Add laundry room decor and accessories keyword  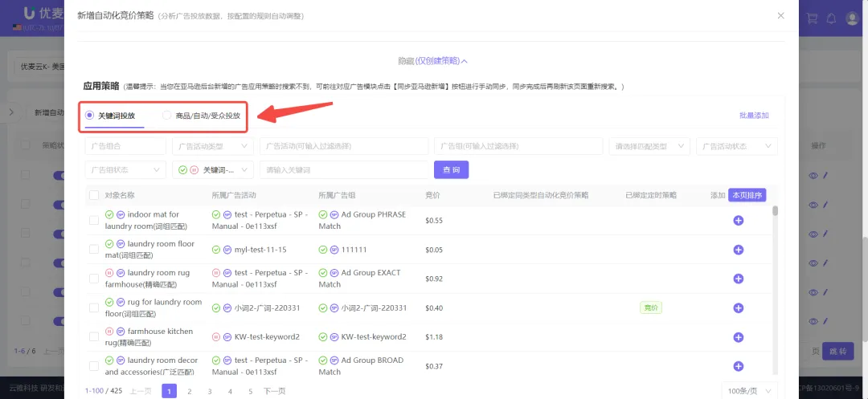coord(738,366)
